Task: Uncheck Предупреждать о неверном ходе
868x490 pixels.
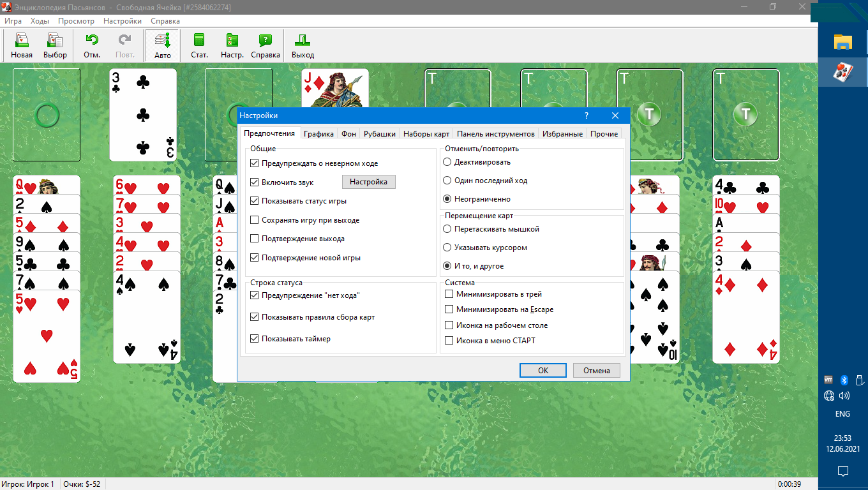Action: click(x=255, y=163)
